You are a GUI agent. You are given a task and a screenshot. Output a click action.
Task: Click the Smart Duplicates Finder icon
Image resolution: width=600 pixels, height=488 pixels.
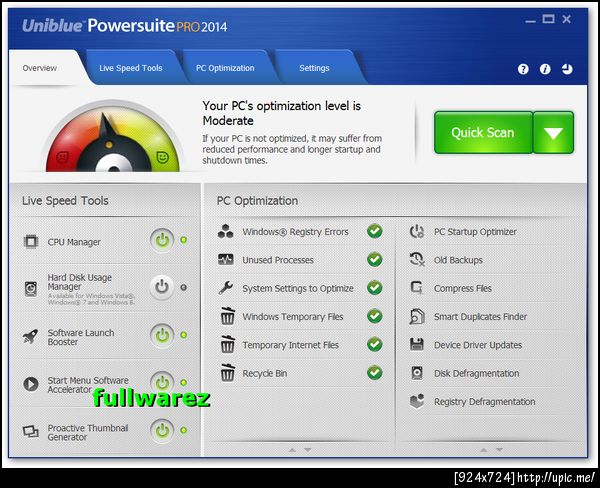pos(417,316)
